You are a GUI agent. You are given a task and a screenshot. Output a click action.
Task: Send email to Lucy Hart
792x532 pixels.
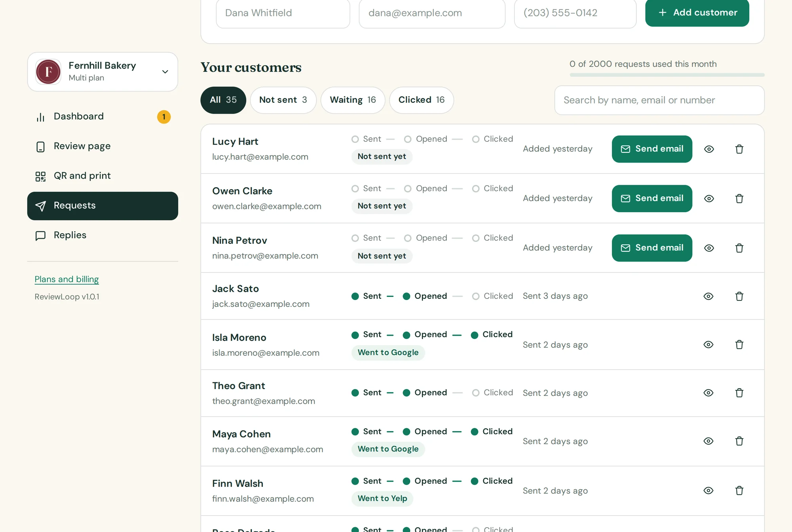pos(652,149)
